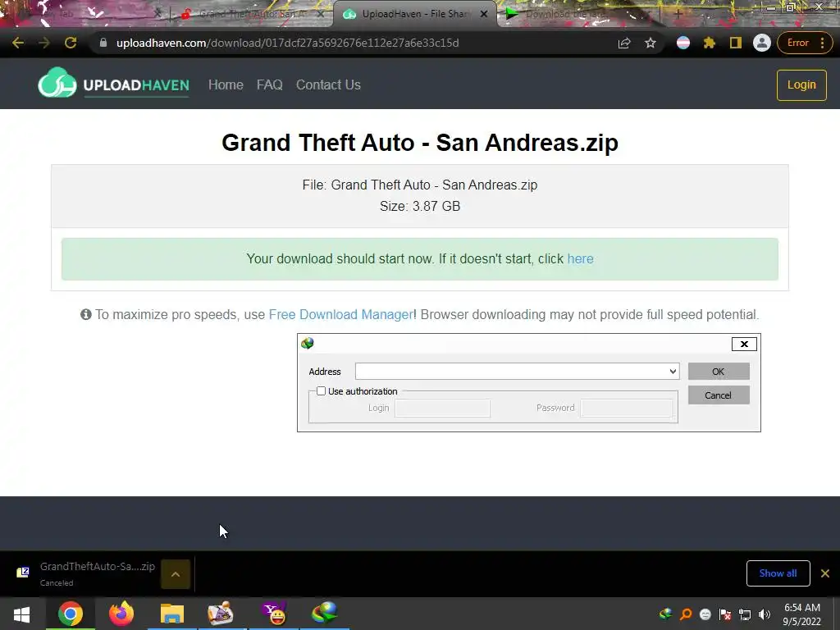Image resolution: width=840 pixels, height=630 pixels.
Task: Open Chrome from the taskbar
Action: [71, 614]
